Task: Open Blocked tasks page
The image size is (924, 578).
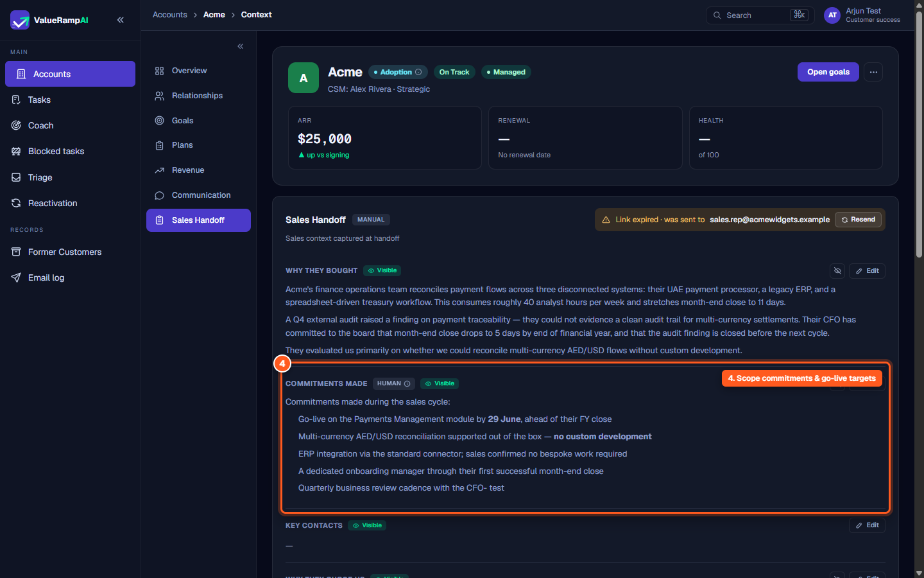Action: [70, 151]
